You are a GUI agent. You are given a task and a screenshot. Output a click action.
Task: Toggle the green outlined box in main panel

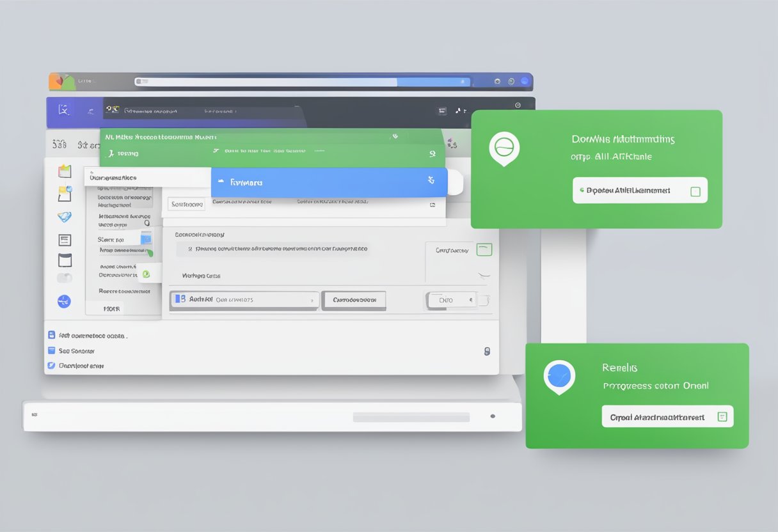[484, 250]
